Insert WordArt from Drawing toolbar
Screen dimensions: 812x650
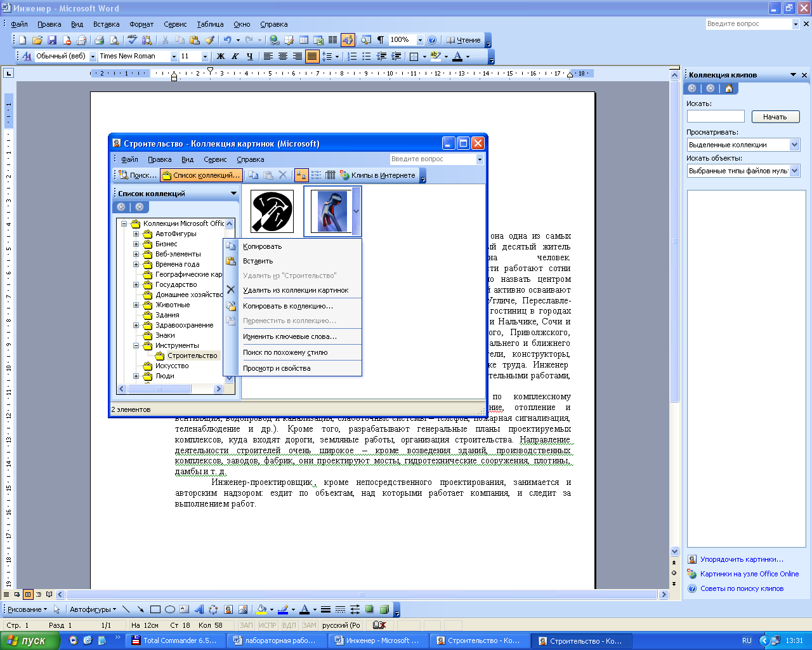click(x=199, y=609)
